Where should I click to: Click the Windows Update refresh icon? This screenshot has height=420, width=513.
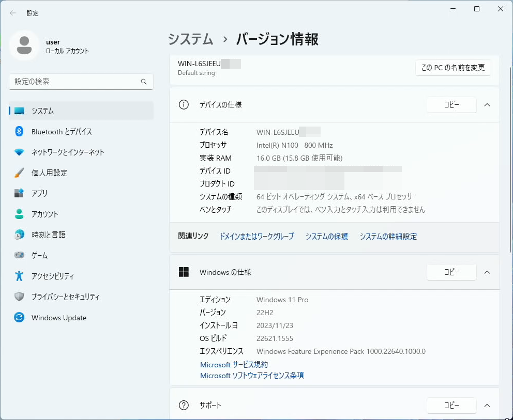click(x=19, y=317)
